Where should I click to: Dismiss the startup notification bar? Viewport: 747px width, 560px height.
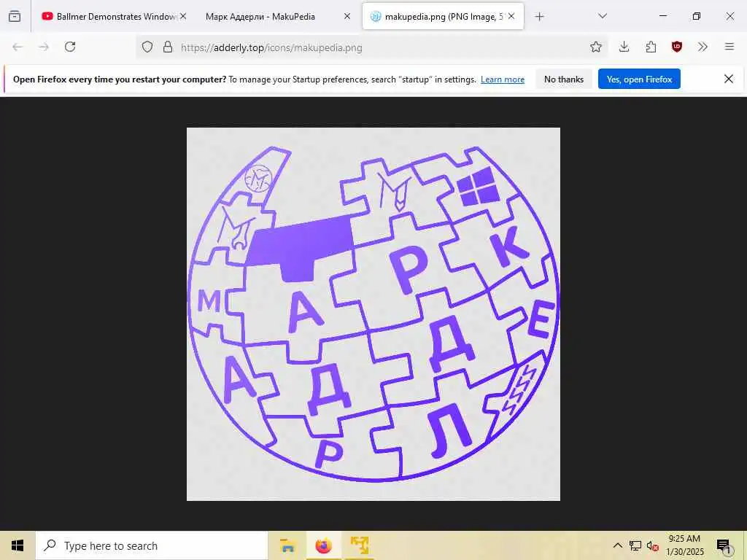pos(729,79)
